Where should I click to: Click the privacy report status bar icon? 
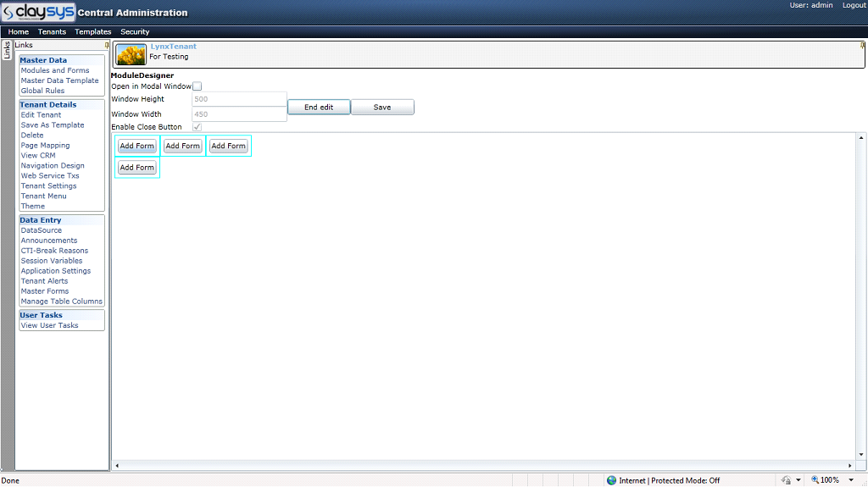[786, 480]
